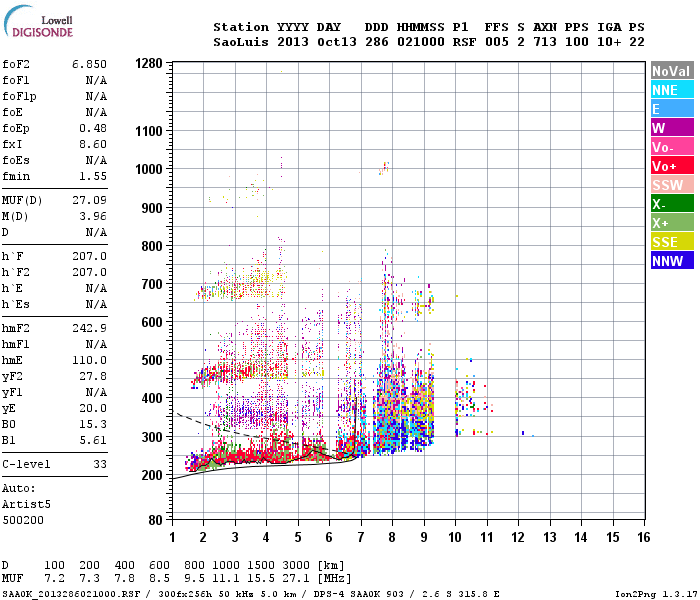Select the Vo+ red legend swatch
700x600 pixels.
point(672,166)
